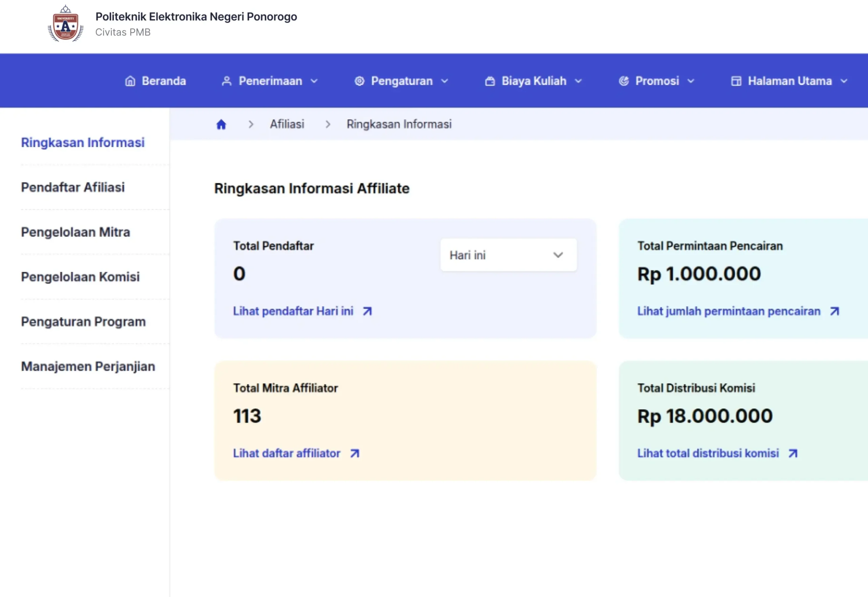868x597 pixels.
Task: Expand the Pengaturan menu chevron
Action: 445,81
